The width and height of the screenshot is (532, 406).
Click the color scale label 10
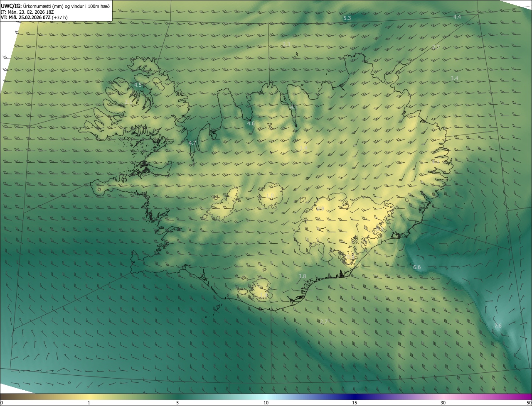coord(266,403)
